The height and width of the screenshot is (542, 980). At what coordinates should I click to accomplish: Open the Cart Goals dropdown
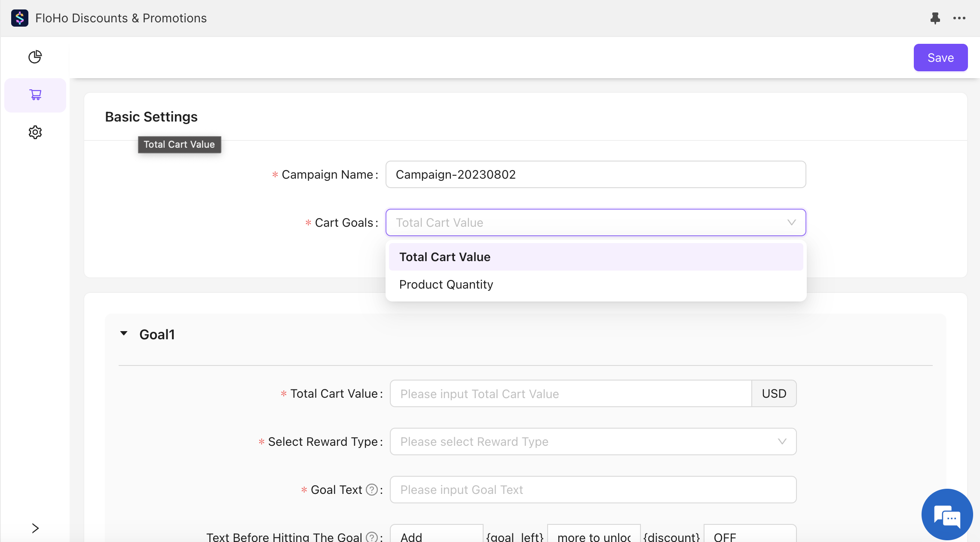pos(595,222)
